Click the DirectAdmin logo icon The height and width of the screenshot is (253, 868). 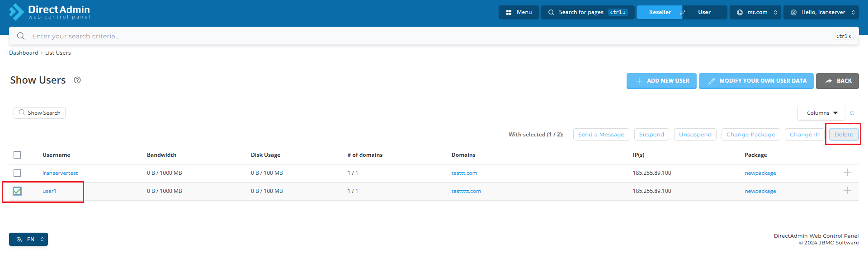[16, 12]
